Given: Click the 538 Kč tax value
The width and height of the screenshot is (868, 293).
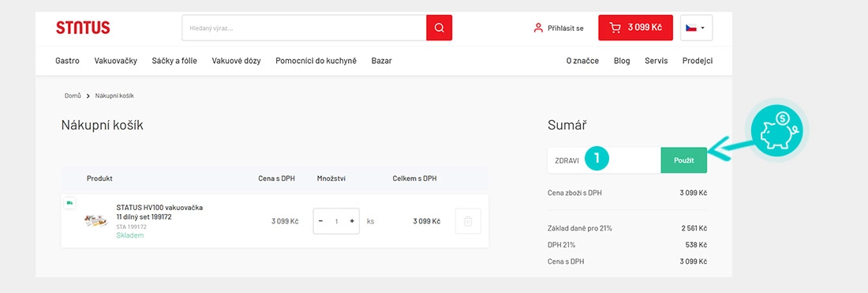Looking at the screenshot, I should [x=696, y=245].
